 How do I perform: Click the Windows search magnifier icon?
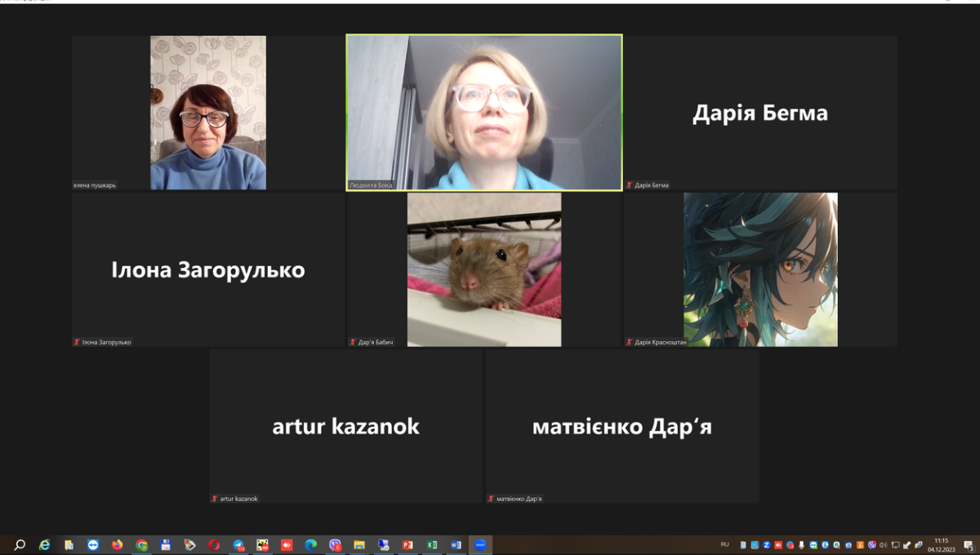(20, 545)
